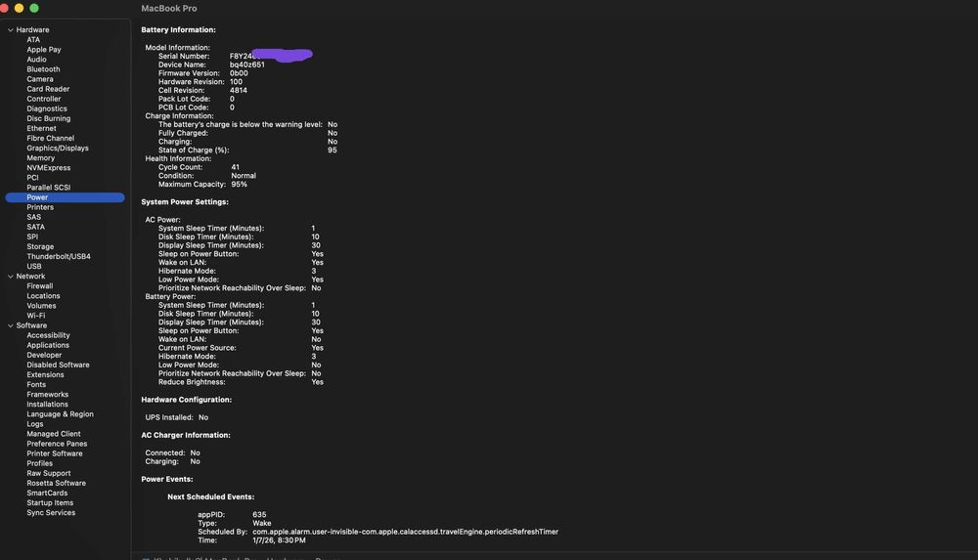Select Startup Items in the sidebar
This screenshot has width=978, height=560.
(50, 502)
